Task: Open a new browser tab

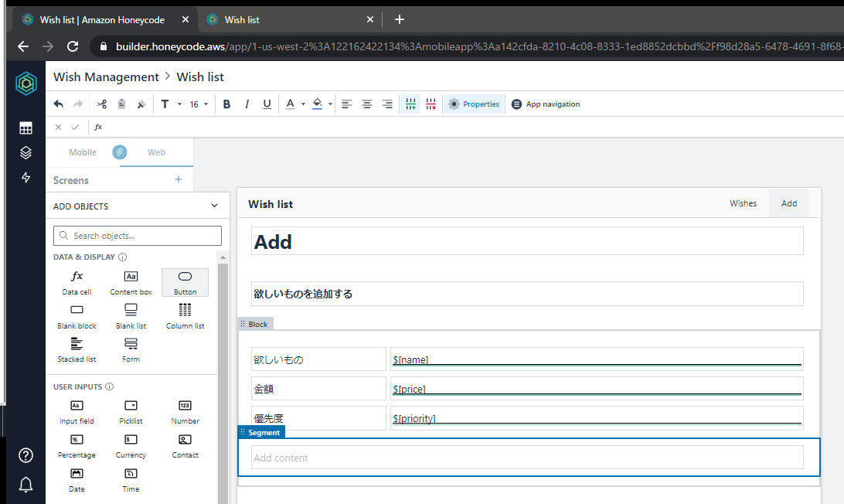Action: click(x=399, y=19)
